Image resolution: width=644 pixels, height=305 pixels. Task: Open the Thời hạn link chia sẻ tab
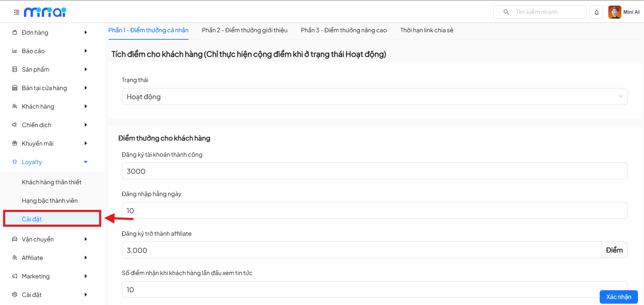pos(426,30)
